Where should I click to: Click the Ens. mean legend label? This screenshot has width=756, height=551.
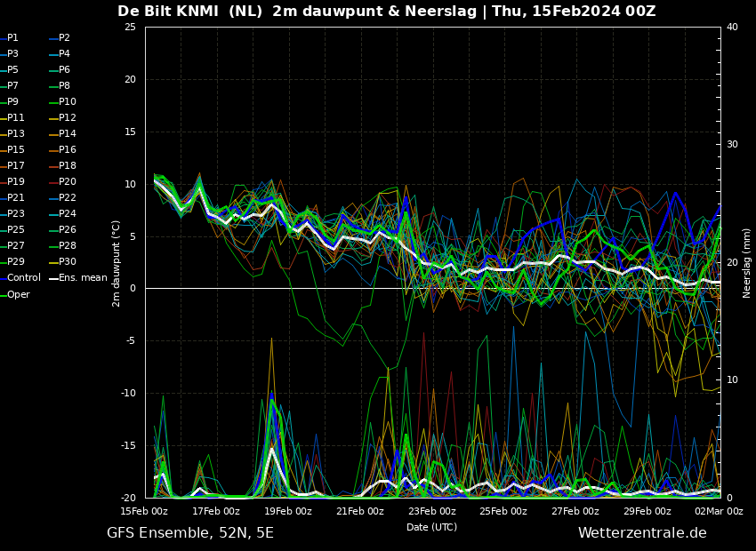[x=78, y=277]
